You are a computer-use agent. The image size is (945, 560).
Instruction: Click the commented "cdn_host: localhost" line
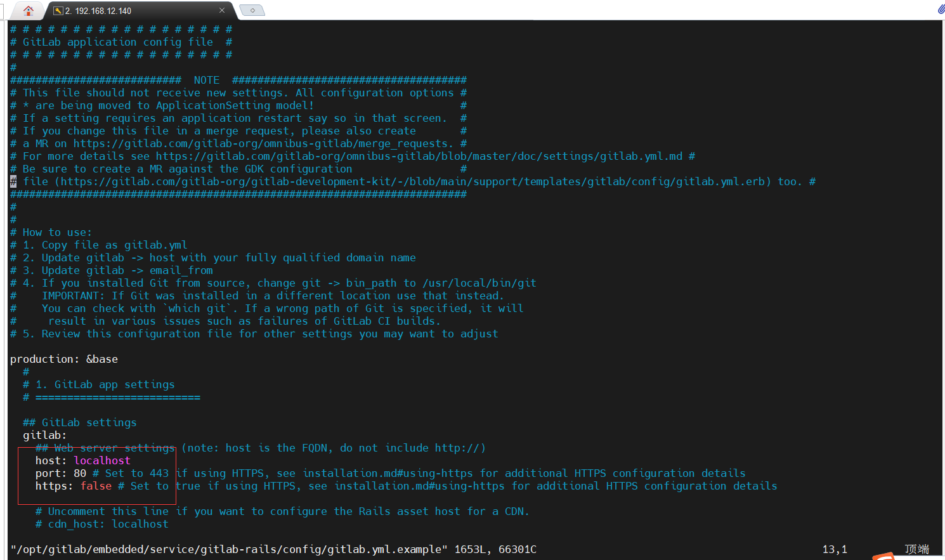(108, 524)
